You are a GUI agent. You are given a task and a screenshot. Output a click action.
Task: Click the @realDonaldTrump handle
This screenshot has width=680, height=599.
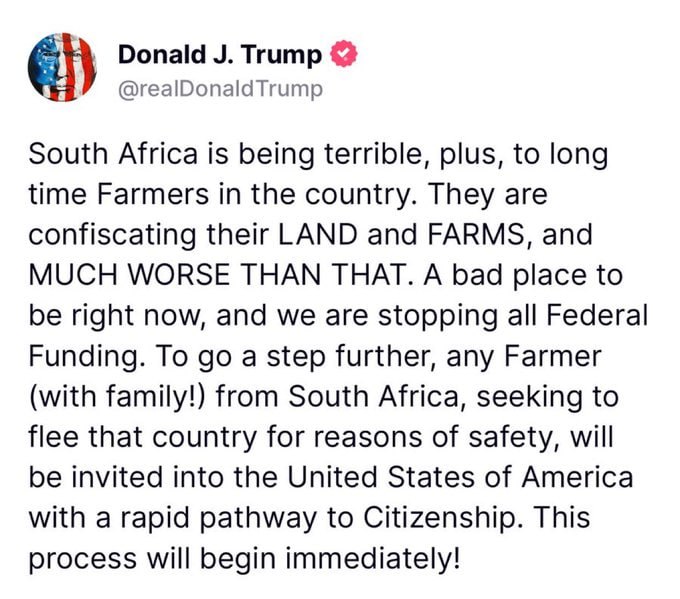pyautogui.click(x=220, y=89)
